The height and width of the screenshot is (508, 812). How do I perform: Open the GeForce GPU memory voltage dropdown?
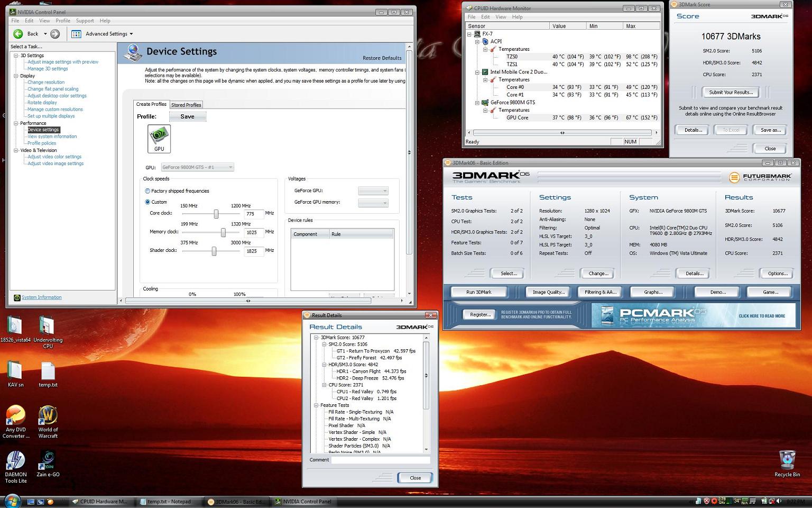click(x=373, y=202)
